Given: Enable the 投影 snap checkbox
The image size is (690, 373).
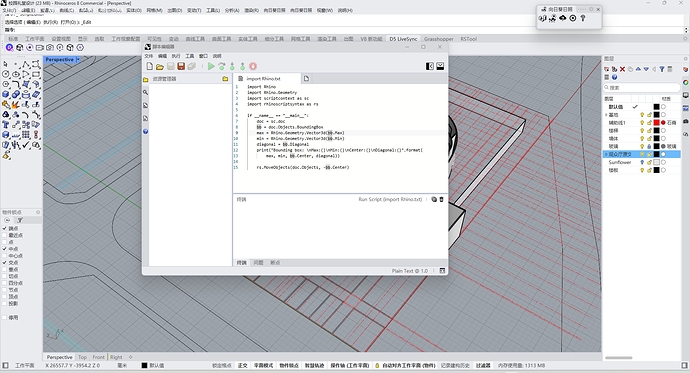Looking at the screenshot, I should click(5, 304).
